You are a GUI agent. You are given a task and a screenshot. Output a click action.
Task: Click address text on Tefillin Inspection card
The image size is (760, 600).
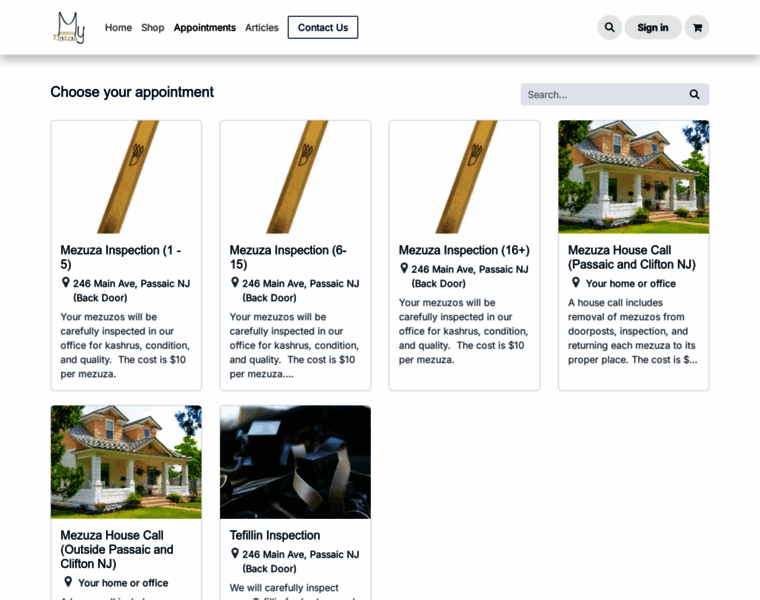click(301, 561)
